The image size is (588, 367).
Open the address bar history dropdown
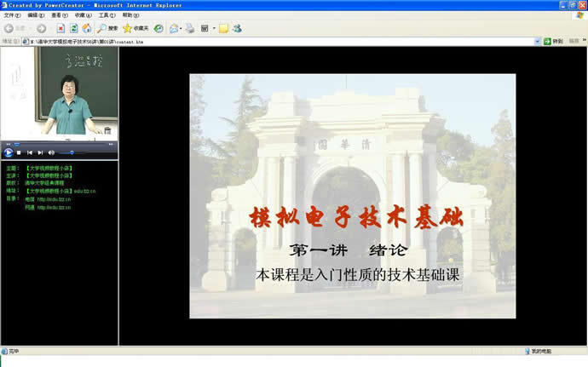pyautogui.click(x=538, y=41)
